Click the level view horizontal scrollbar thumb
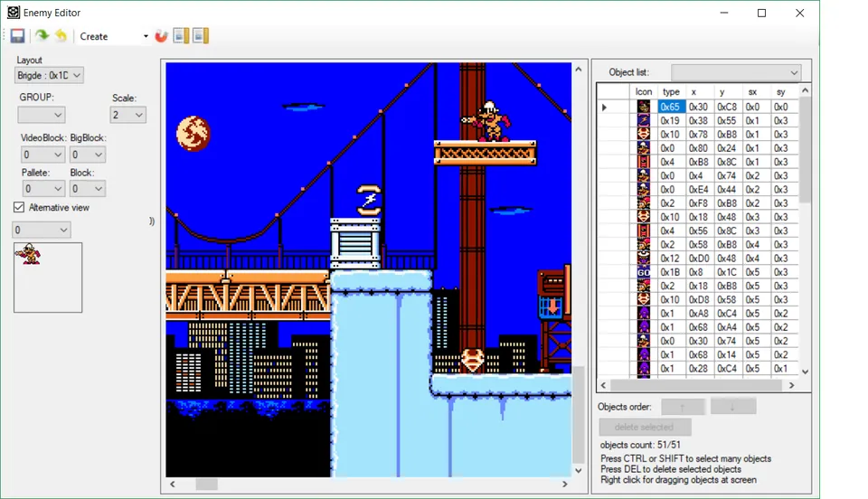 pyautogui.click(x=206, y=484)
